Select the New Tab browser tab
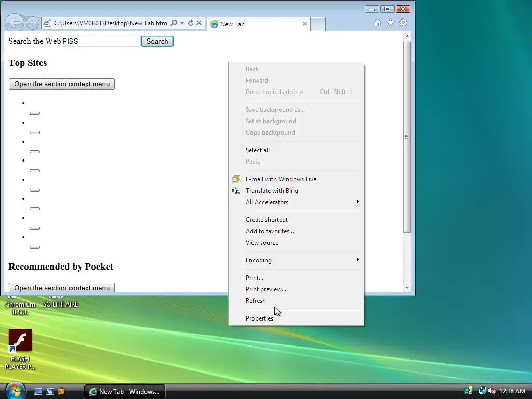532x399 pixels. tap(259, 24)
